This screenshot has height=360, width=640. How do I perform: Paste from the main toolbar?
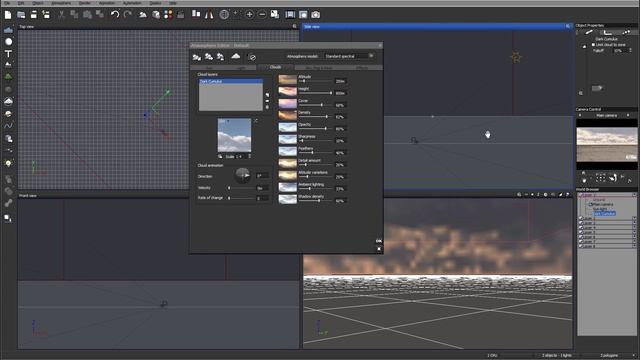tap(87, 15)
